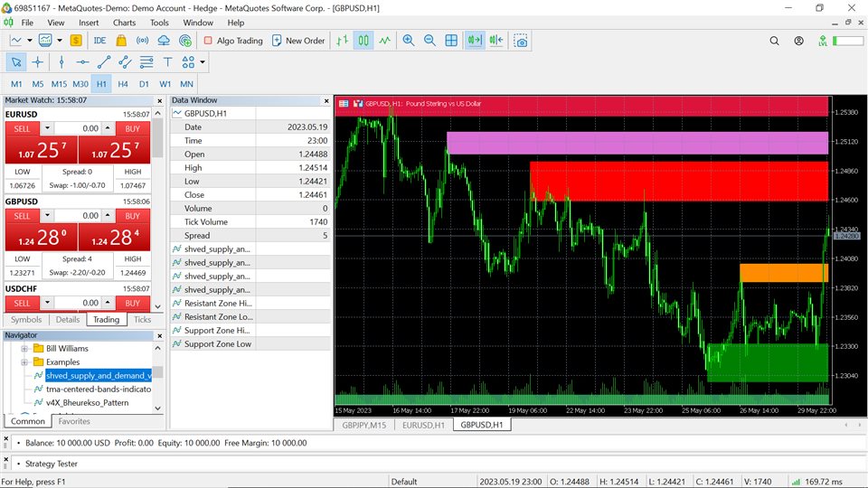Select the Fibonacci retracement tool
The height and width of the screenshot is (488, 868).
[146, 62]
